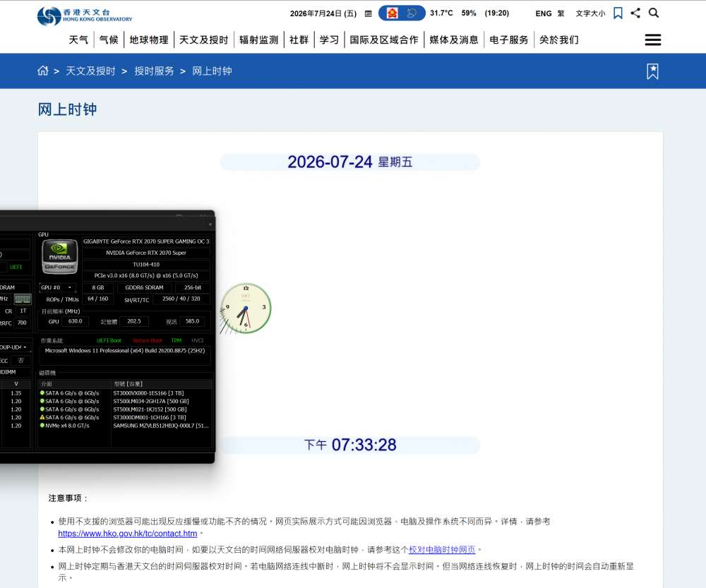Open the 天文及授时 menu
Viewport: 706px width, 588px height.
point(203,40)
